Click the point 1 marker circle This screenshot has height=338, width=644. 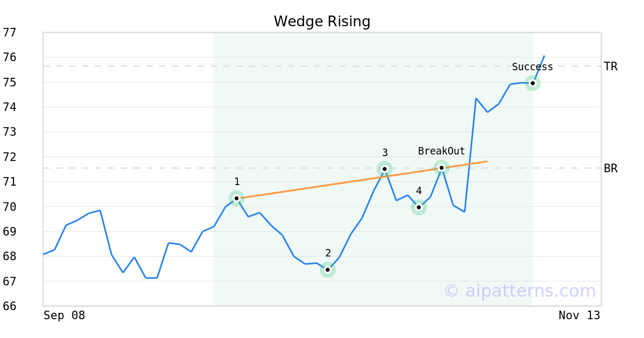pos(236,198)
